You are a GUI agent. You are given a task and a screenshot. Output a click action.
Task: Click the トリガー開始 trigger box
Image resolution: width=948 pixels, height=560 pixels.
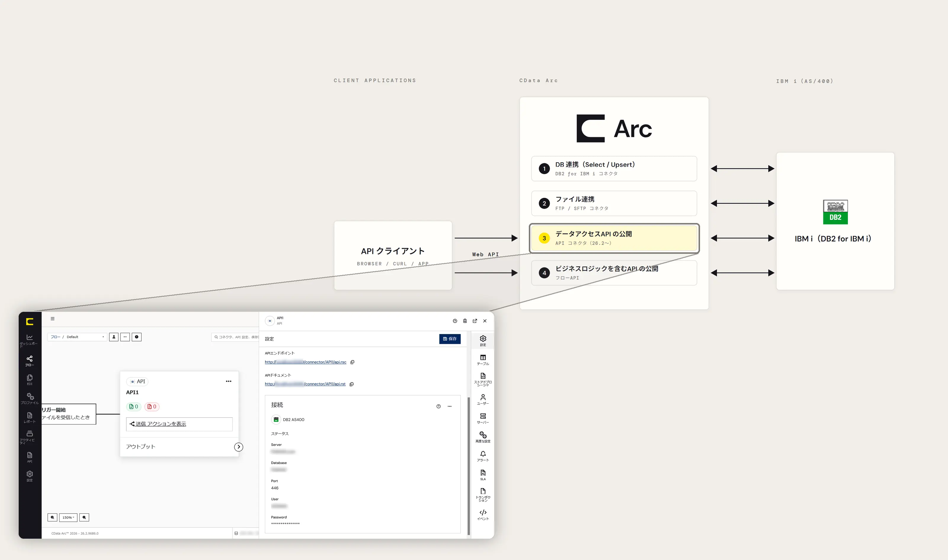[x=69, y=414]
